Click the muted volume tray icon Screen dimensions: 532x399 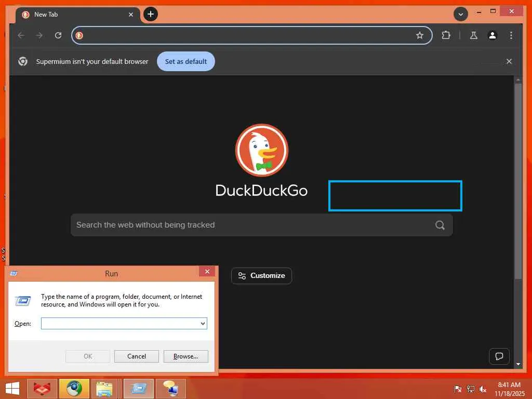pos(483,389)
